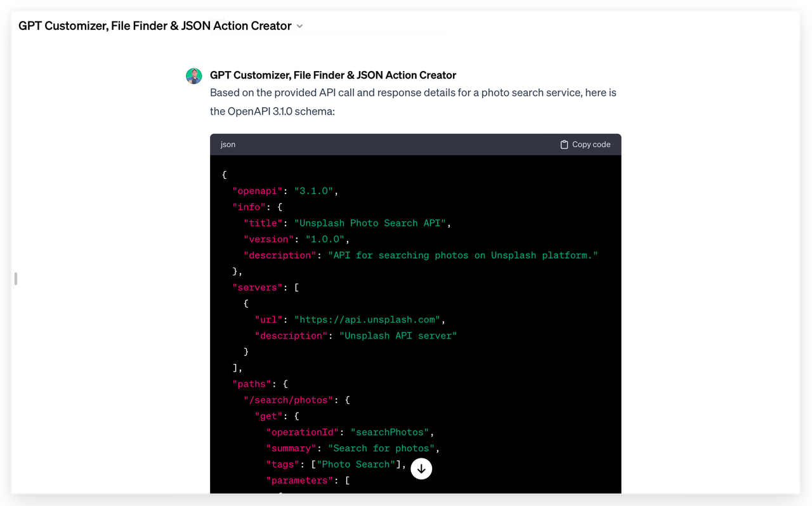
Task: Click the GPT Customizer page title
Action: pos(155,26)
